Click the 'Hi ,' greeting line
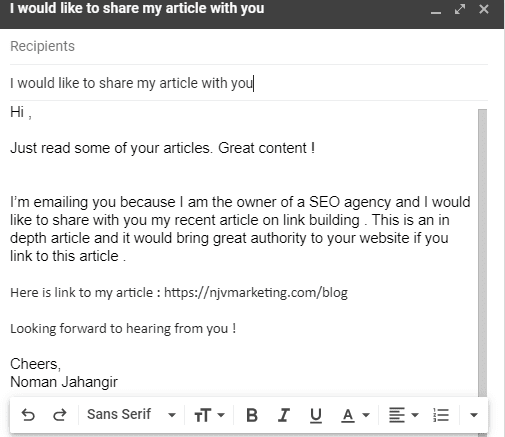Viewport: 505px width, 437px height. tap(21, 112)
